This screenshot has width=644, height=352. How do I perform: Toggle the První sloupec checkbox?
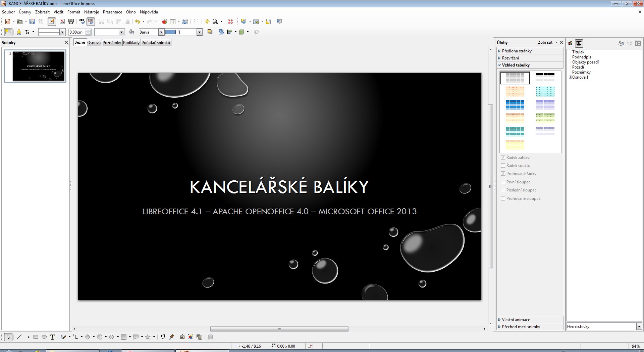(503, 182)
